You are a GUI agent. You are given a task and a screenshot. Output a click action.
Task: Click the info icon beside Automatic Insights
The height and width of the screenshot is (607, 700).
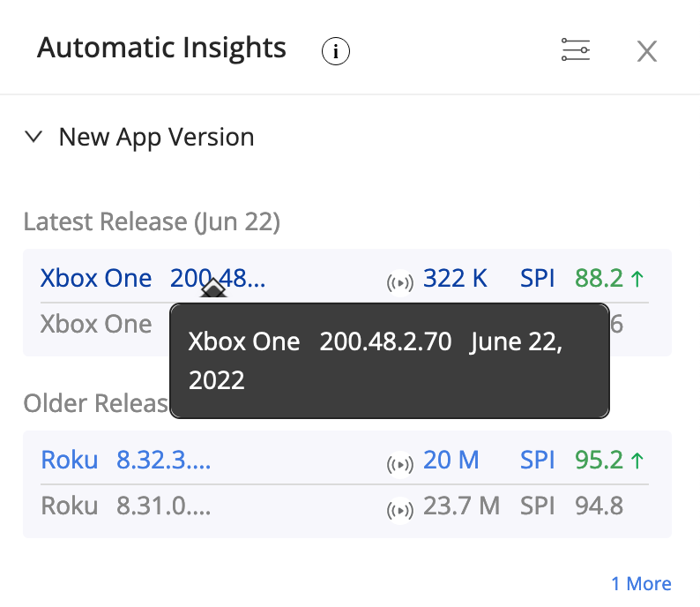pos(335,52)
